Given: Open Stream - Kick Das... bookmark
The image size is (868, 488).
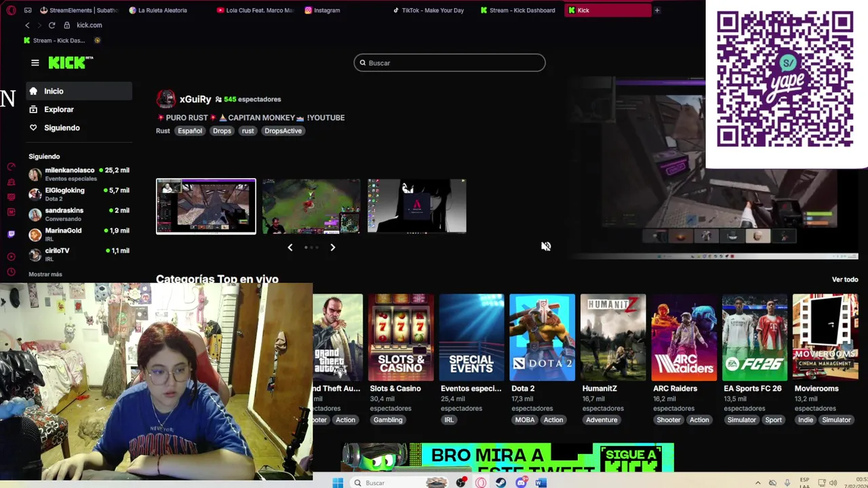Looking at the screenshot, I should (x=54, y=41).
